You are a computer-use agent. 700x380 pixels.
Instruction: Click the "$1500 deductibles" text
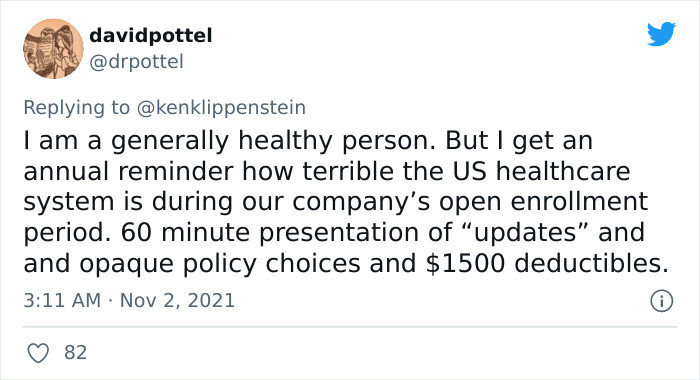click(547, 263)
